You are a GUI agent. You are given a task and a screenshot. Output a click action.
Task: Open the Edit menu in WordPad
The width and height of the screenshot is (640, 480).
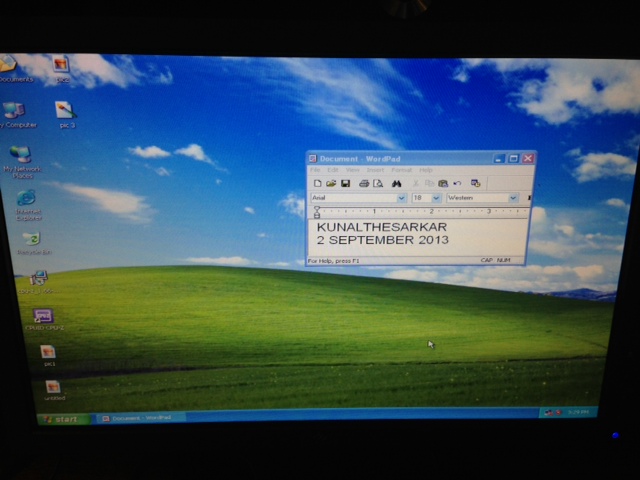tap(333, 170)
